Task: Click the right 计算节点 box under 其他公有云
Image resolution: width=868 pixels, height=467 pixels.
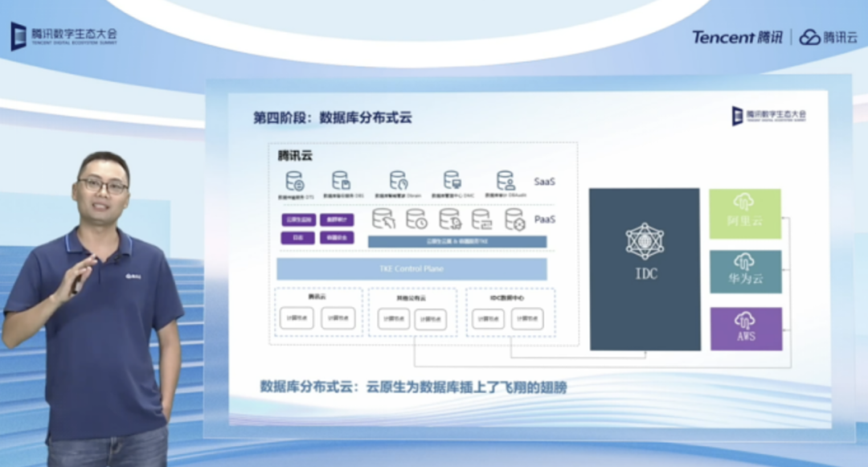Action: coord(430,319)
